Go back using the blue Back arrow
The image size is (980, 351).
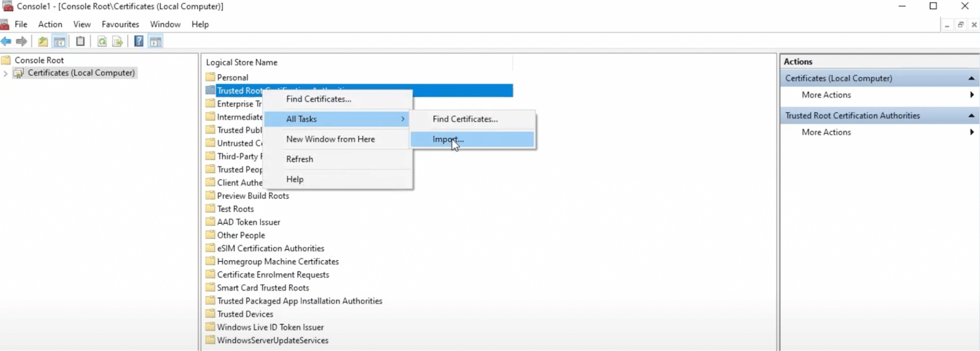point(6,42)
